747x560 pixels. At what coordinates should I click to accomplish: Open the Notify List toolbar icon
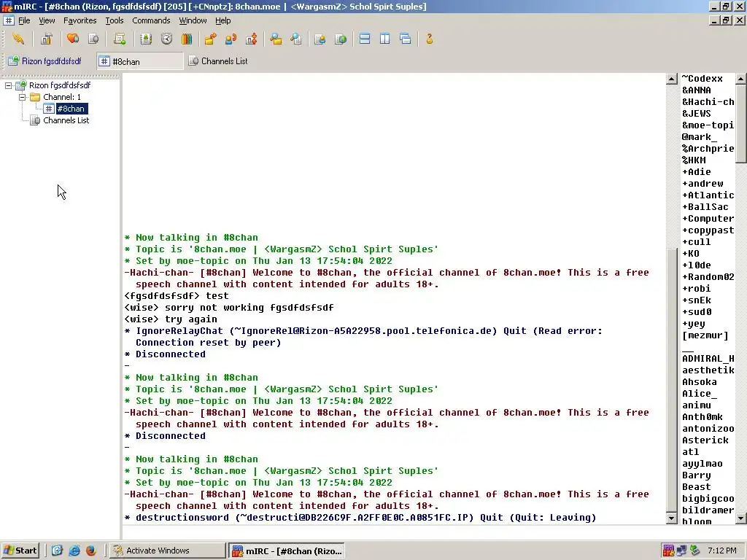(x=320, y=39)
